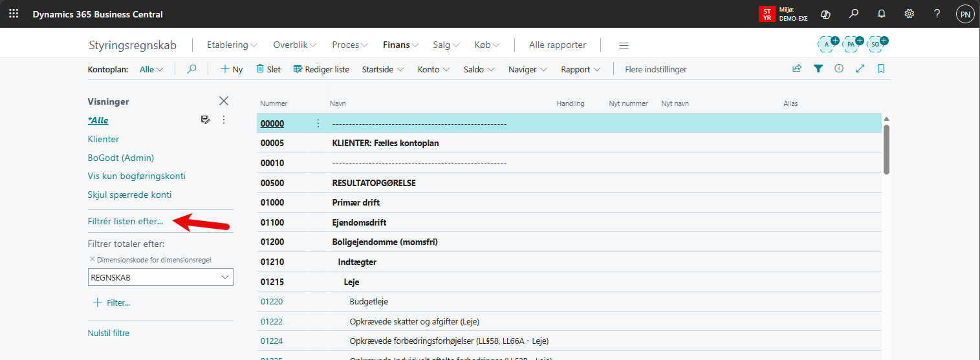Expand the Saldo menu
The image size is (980, 360).
coord(479,69)
